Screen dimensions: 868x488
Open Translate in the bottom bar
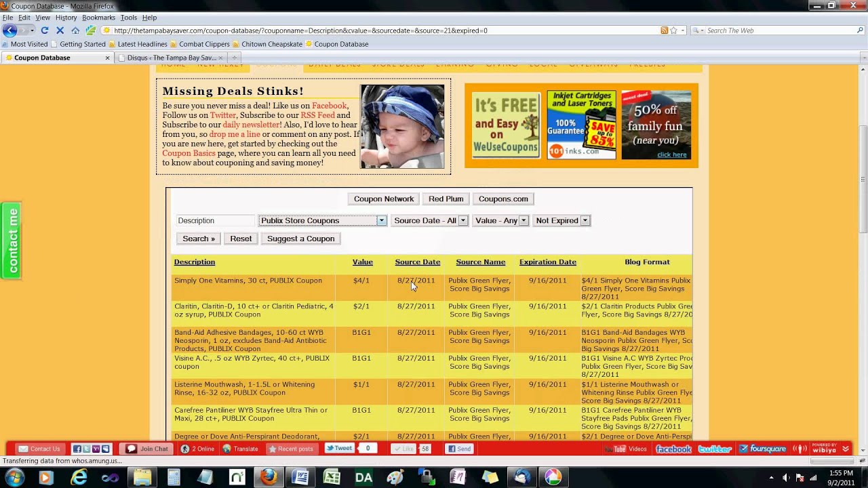[240, 449]
